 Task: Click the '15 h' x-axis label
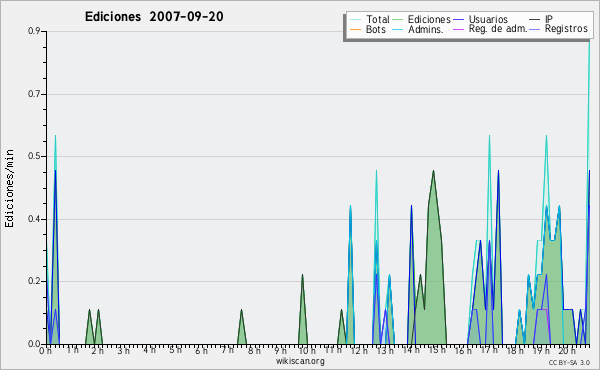pos(437,350)
